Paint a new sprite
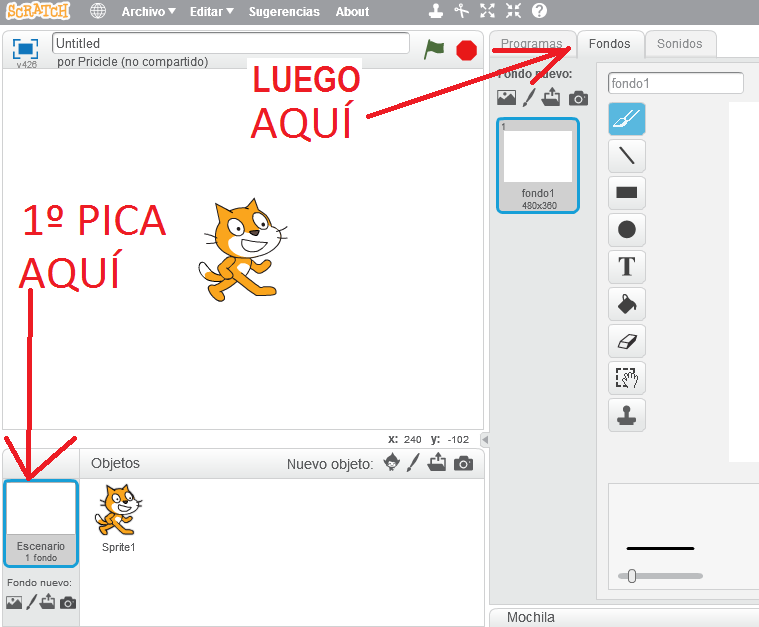759x627 pixels. [x=413, y=463]
